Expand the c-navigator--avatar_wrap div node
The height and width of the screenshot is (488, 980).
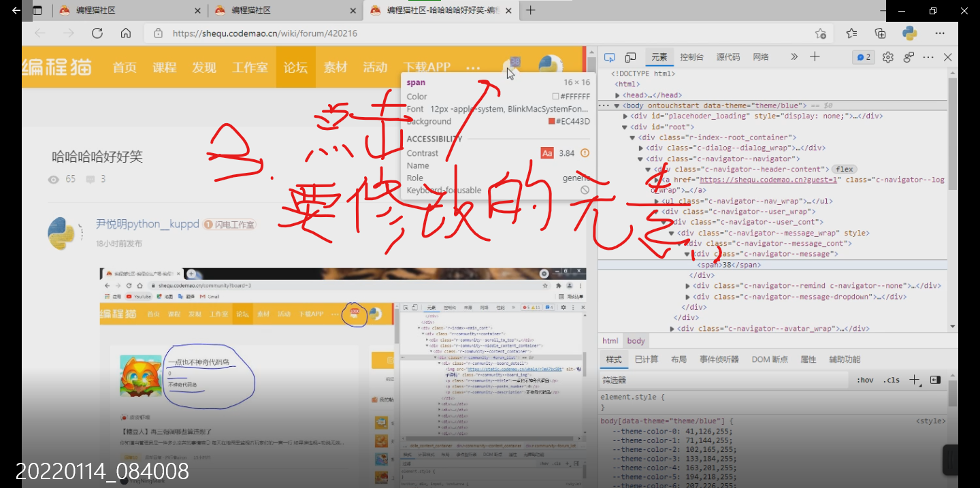click(x=672, y=329)
